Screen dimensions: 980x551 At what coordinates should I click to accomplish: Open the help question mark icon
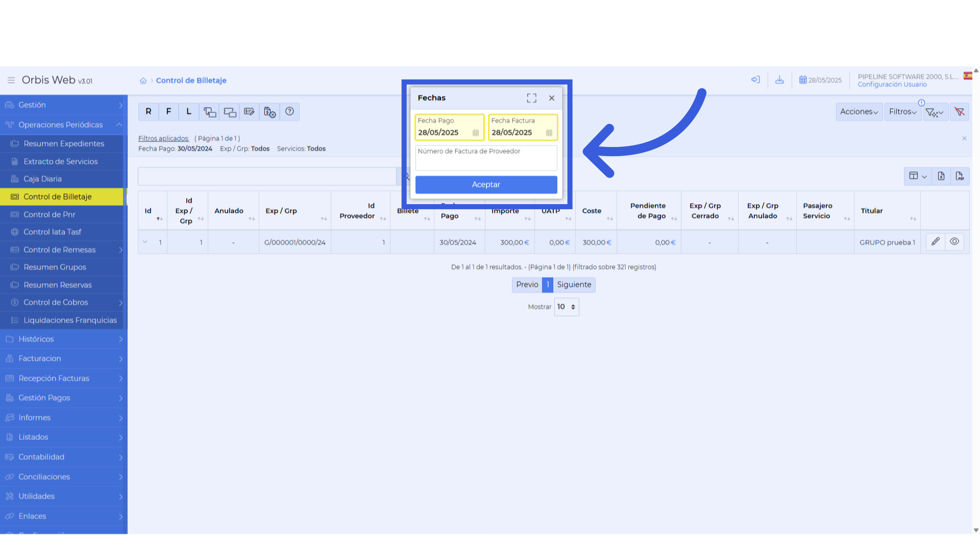pos(289,112)
